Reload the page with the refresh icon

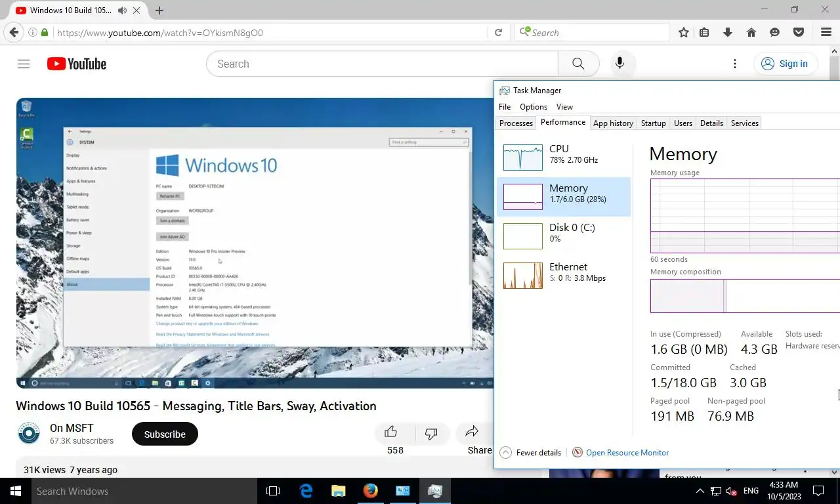(498, 32)
